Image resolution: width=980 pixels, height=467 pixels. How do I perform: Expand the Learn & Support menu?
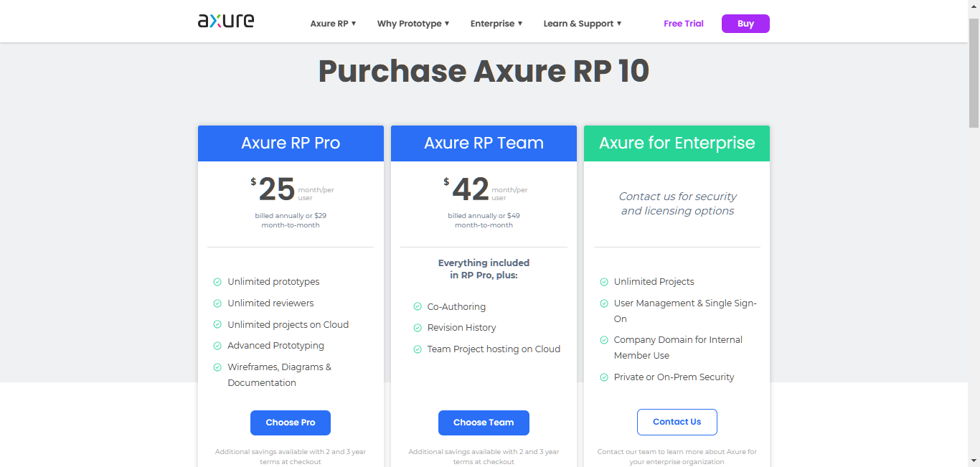583,24
